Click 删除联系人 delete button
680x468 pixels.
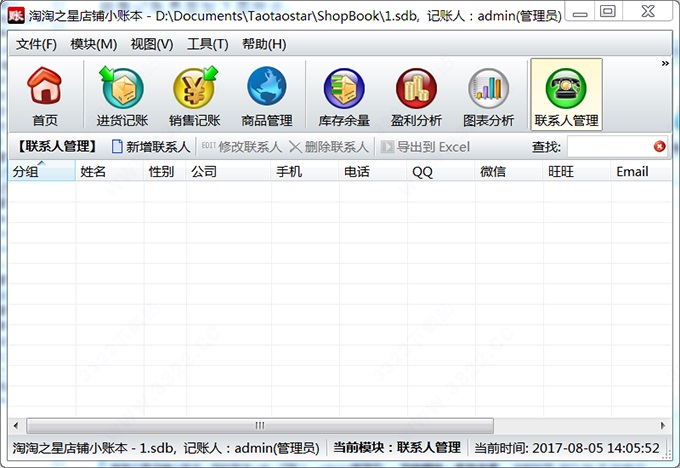(x=329, y=147)
